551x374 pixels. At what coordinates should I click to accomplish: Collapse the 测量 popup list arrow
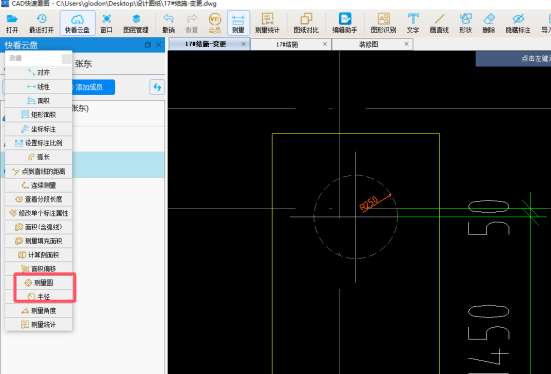click(66, 59)
